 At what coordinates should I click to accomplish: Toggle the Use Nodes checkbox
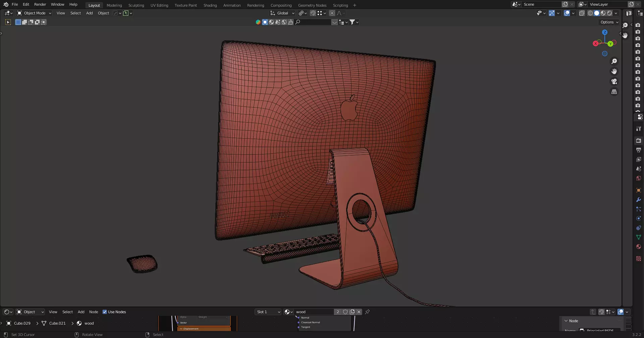(x=105, y=312)
